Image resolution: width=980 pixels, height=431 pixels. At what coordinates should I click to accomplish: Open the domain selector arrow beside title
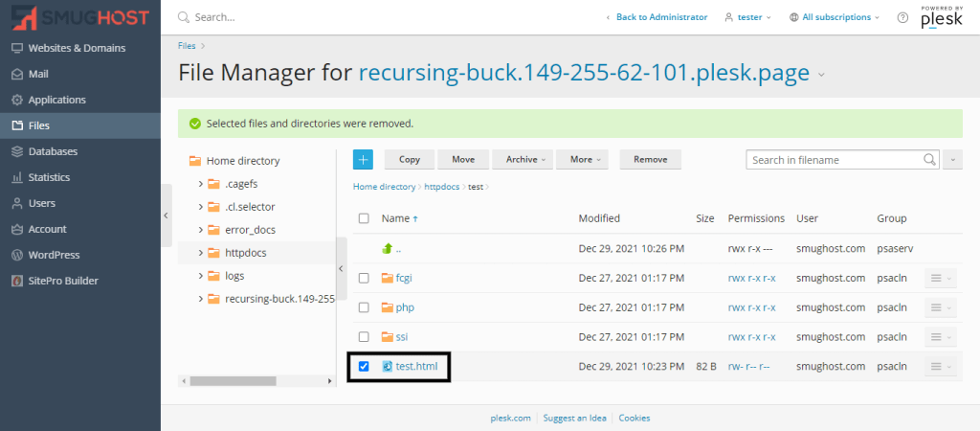821,75
